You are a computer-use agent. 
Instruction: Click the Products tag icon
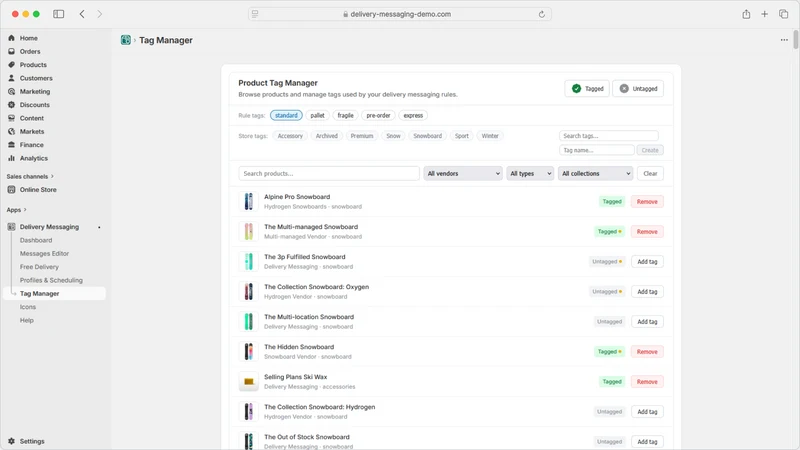(11, 65)
